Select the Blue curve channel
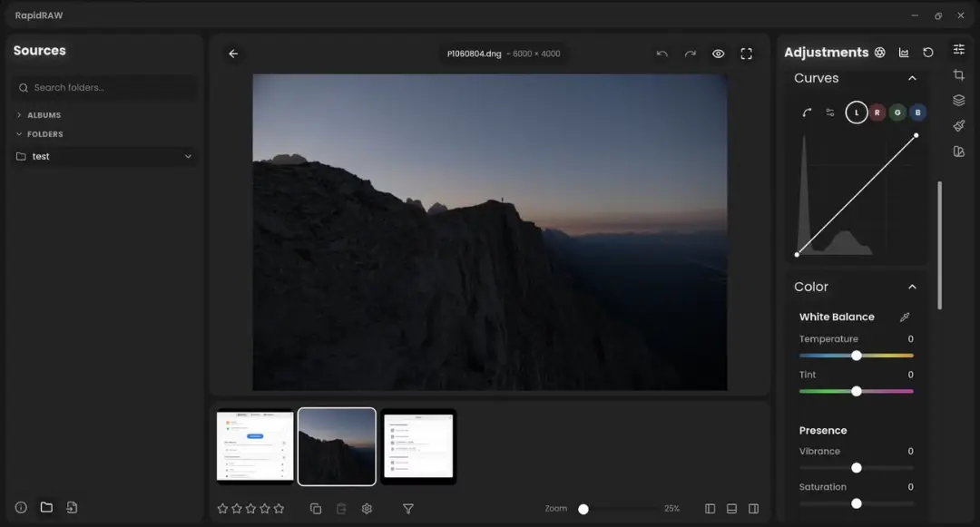980x527 pixels. [x=917, y=112]
